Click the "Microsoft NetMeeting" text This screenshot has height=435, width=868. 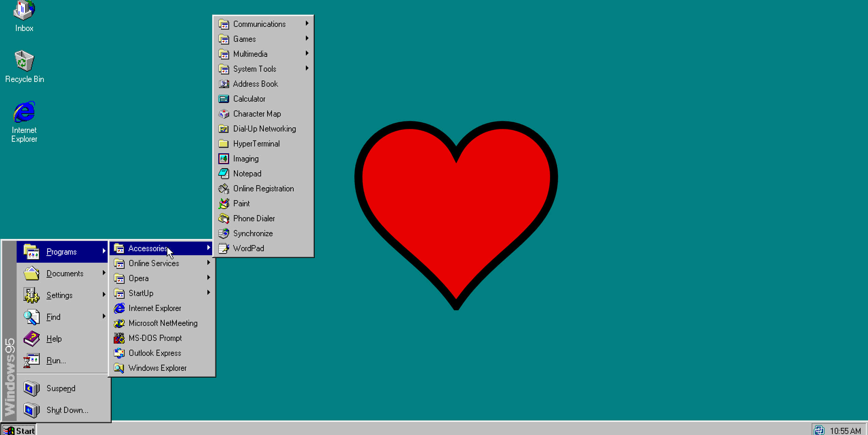163,323
